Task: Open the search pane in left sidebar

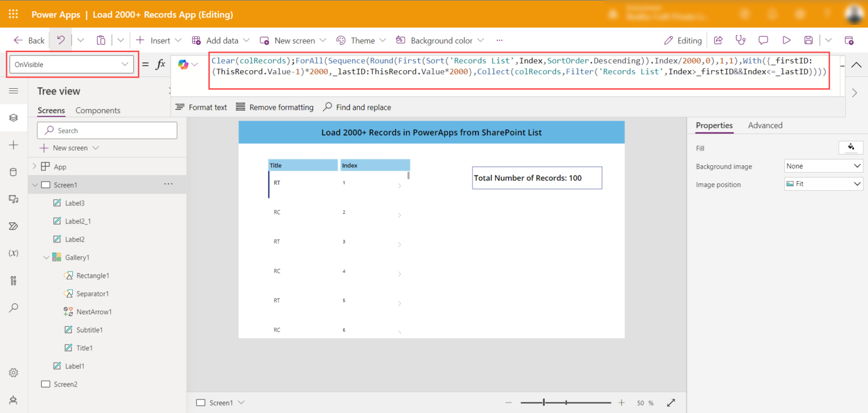Action: click(14, 307)
